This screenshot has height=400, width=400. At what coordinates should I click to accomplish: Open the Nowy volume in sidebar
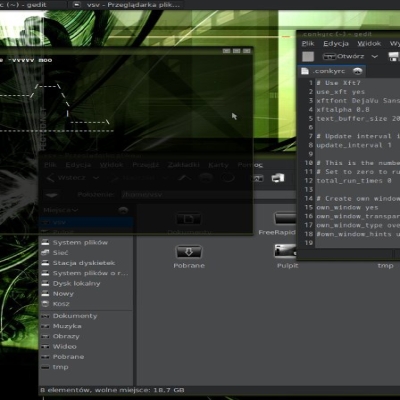click(63, 294)
